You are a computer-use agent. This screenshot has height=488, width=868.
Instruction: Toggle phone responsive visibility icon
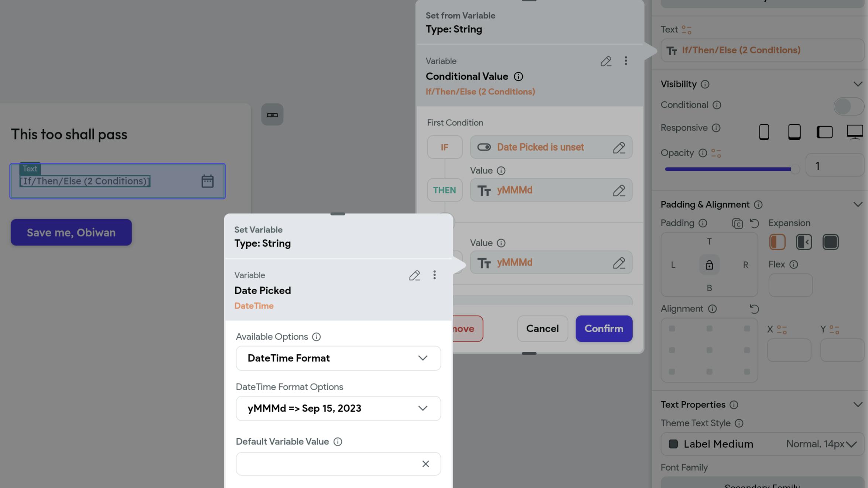764,132
